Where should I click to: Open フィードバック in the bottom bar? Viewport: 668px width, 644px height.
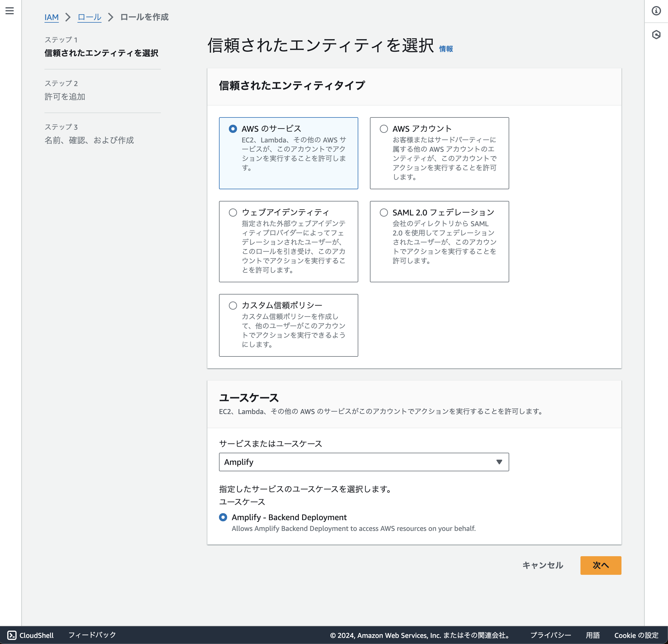(x=92, y=635)
